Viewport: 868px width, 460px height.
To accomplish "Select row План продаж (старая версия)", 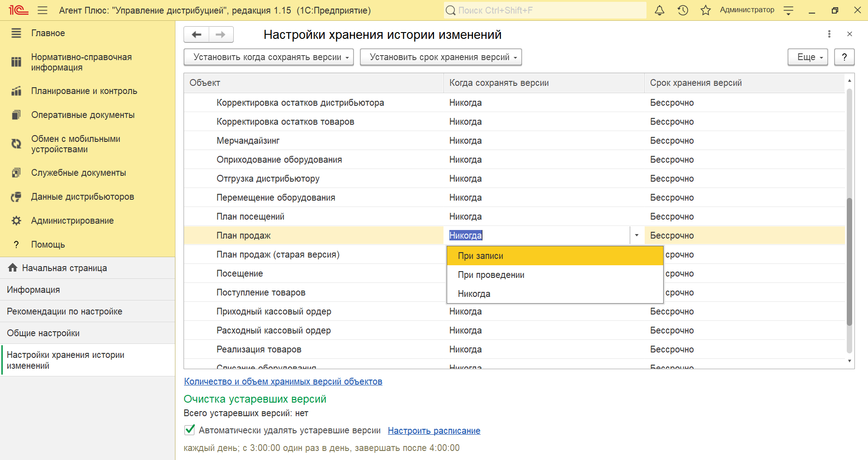I will (x=314, y=254).
